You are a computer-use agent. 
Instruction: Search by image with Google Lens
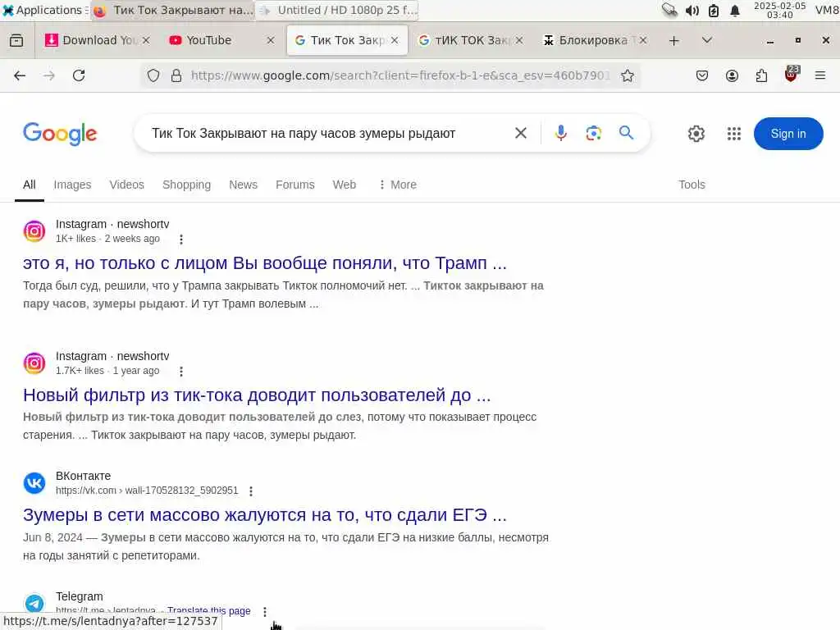click(594, 133)
